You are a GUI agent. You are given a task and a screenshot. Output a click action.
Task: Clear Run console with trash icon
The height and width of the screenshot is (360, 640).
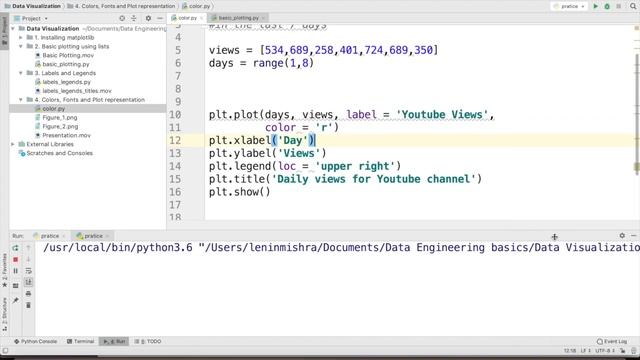click(29, 305)
